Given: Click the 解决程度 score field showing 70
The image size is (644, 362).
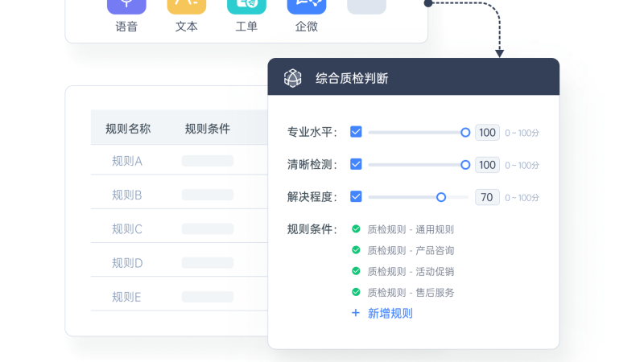Looking at the screenshot, I should [x=487, y=197].
